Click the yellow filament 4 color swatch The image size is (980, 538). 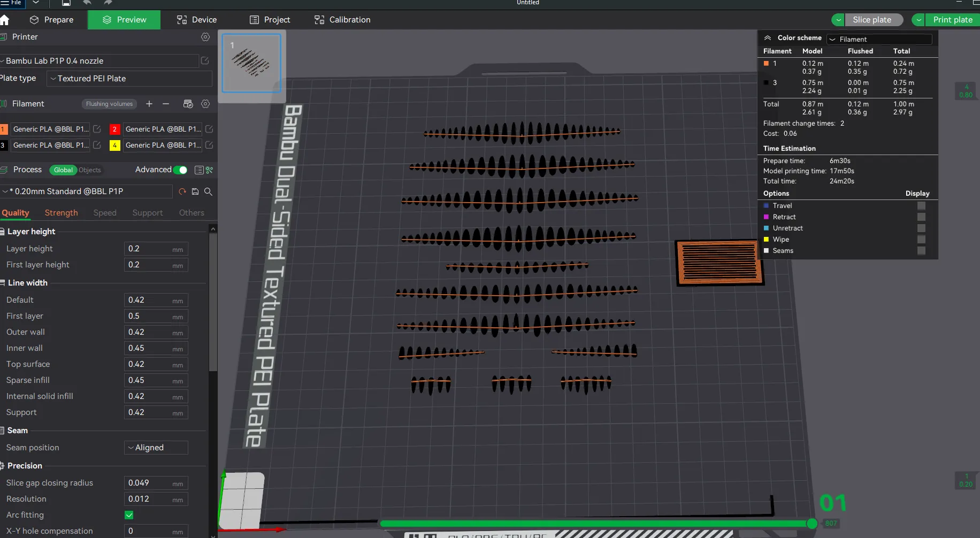(x=114, y=145)
